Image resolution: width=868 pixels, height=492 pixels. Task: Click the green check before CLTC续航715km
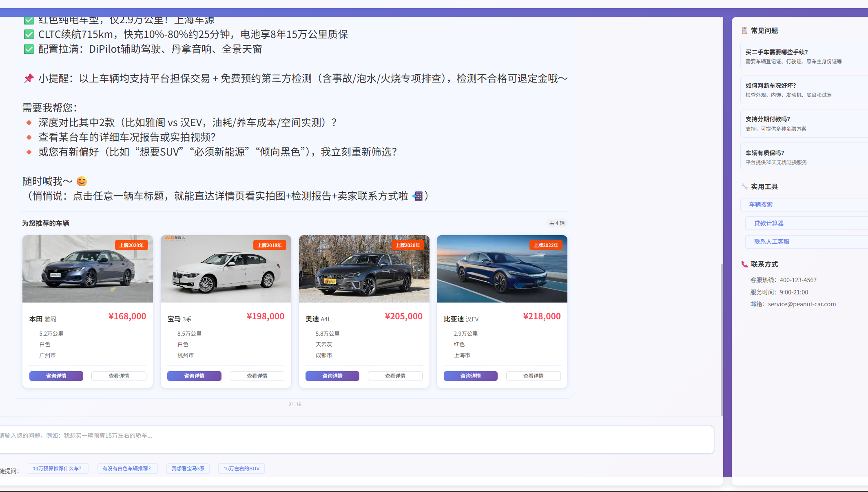point(29,34)
